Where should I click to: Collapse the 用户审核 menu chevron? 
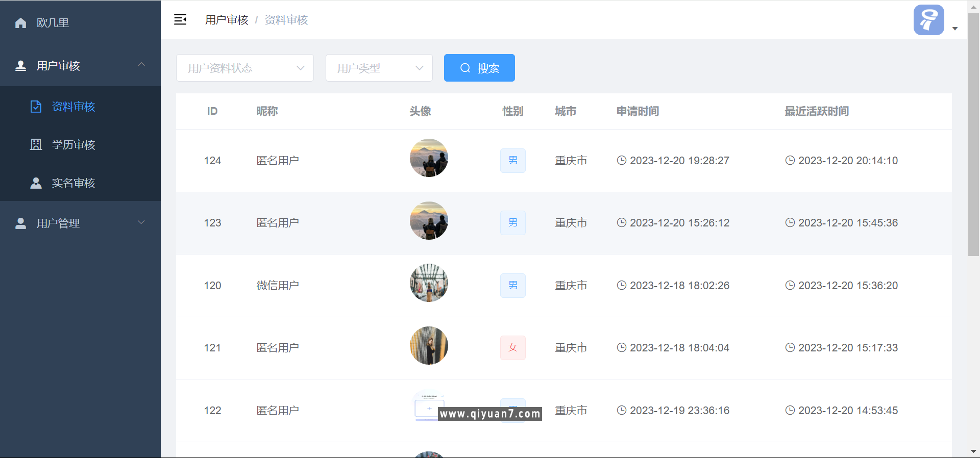[141, 65]
